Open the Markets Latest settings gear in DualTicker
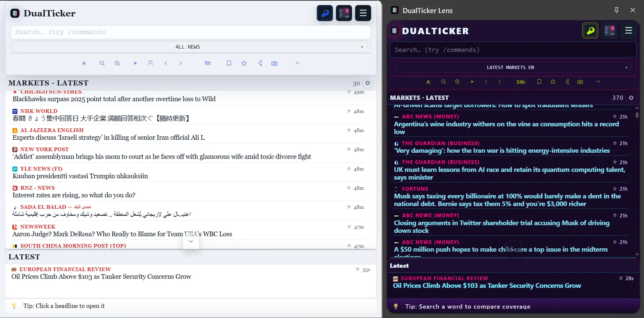Viewport: 644px width, 318px height. click(x=368, y=83)
